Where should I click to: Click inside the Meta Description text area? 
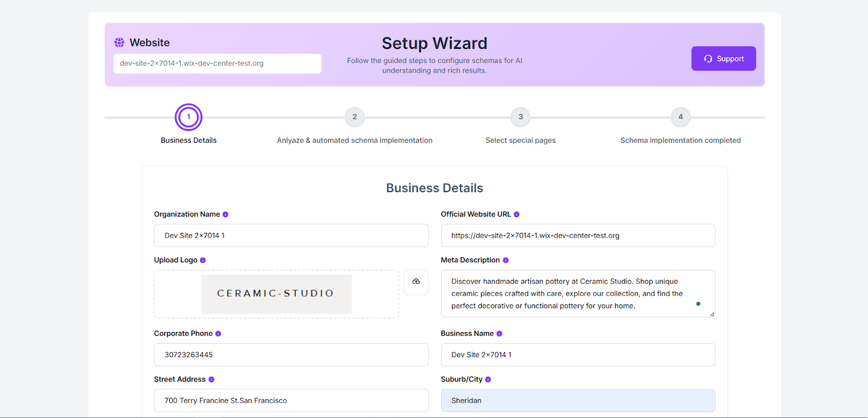570,294
